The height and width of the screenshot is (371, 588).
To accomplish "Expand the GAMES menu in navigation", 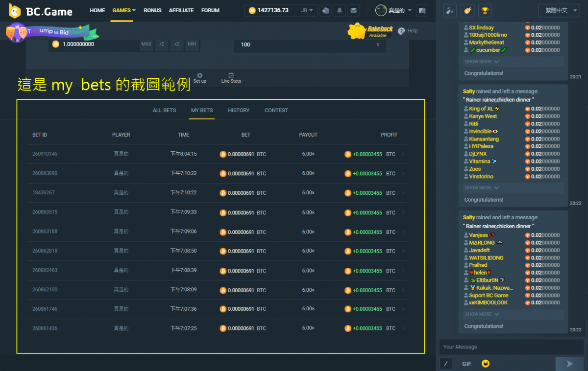I will (124, 10).
